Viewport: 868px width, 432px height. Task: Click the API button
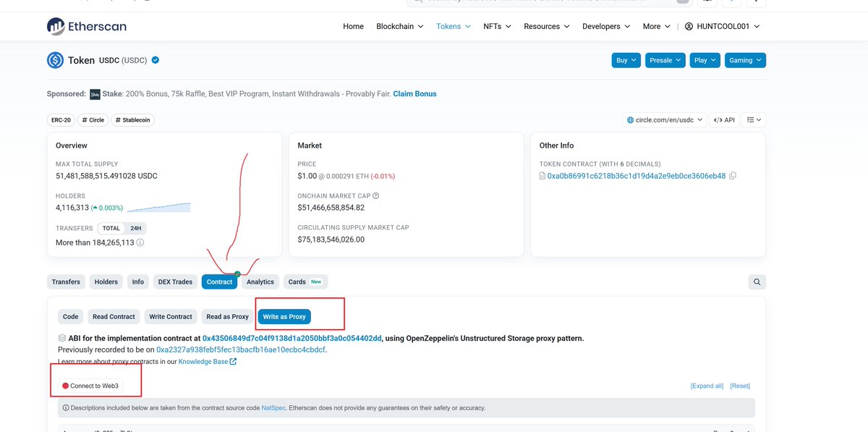[725, 120]
